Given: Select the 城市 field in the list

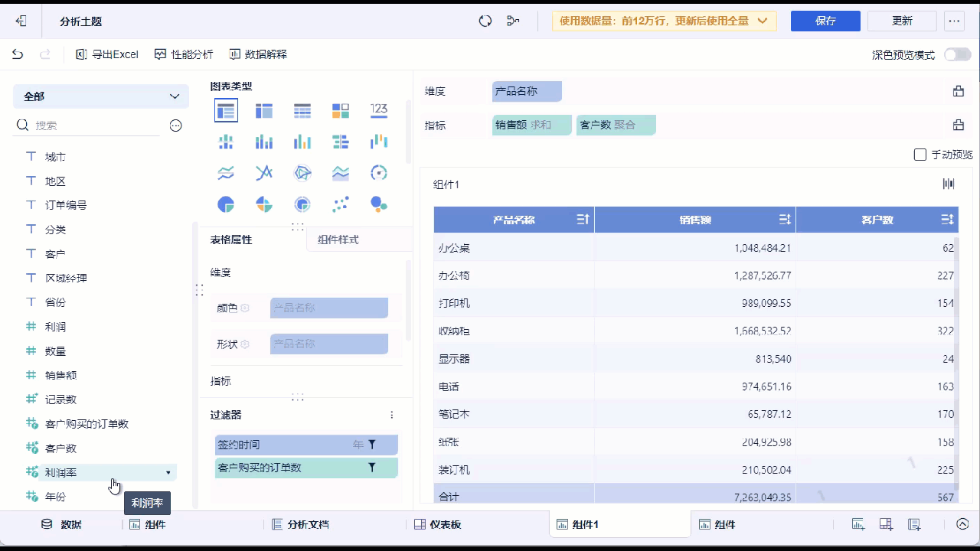Looking at the screenshot, I should click(x=55, y=157).
